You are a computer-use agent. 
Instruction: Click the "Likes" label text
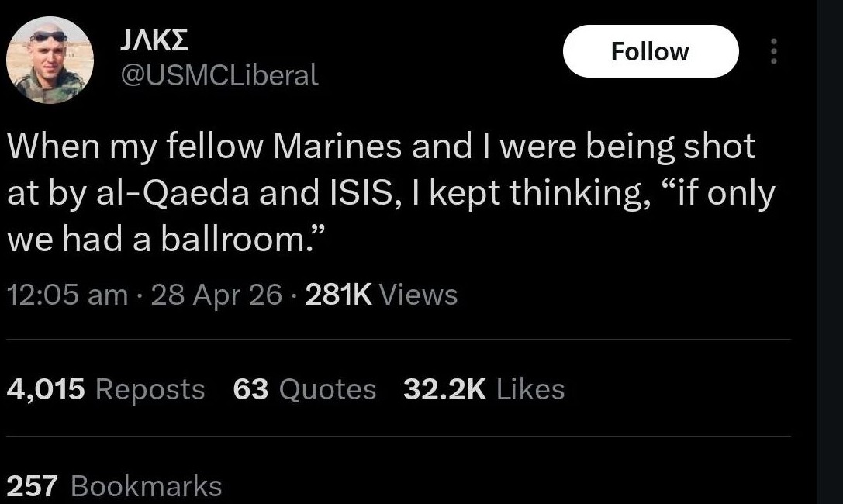point(530,389)
